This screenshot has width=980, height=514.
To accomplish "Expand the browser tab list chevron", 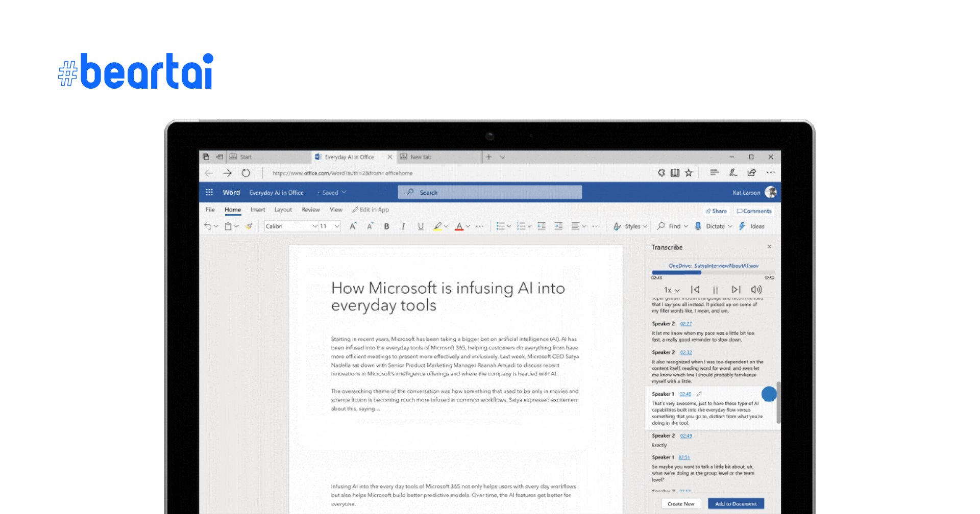I will coord(502,157).
